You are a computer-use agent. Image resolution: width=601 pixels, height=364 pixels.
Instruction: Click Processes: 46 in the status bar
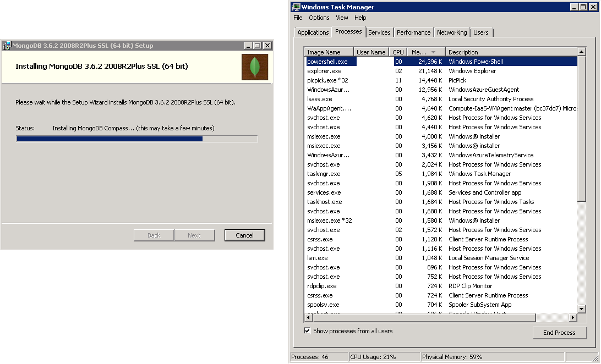click(x=310, y=357)
